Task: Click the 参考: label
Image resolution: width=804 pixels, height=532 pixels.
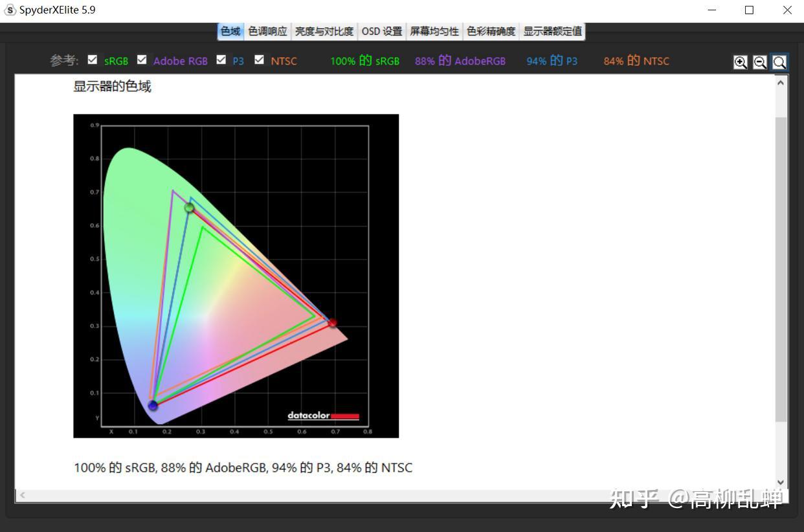Action: click(65, 61)
